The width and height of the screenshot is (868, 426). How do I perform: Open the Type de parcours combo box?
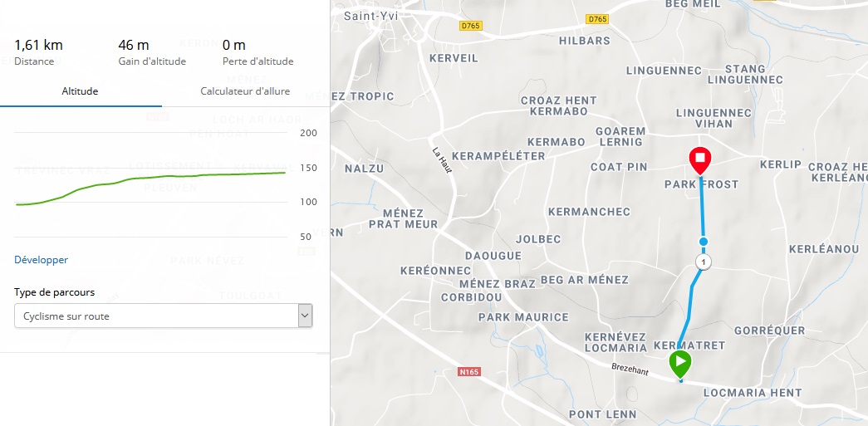164,316
